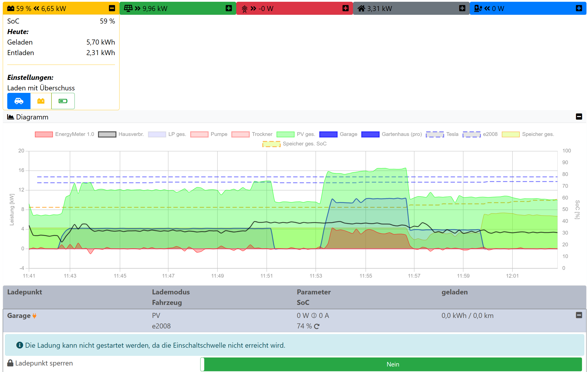
Task: Collapse the Diagramm section
Action: coord(579,117)
